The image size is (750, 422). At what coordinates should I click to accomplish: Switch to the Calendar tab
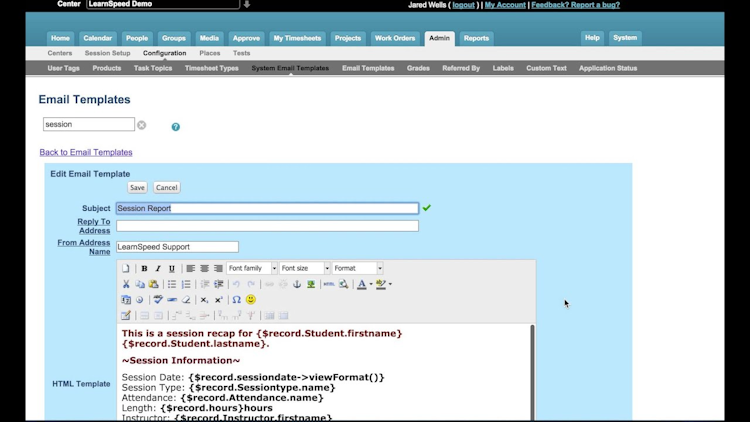coord(98,38)
